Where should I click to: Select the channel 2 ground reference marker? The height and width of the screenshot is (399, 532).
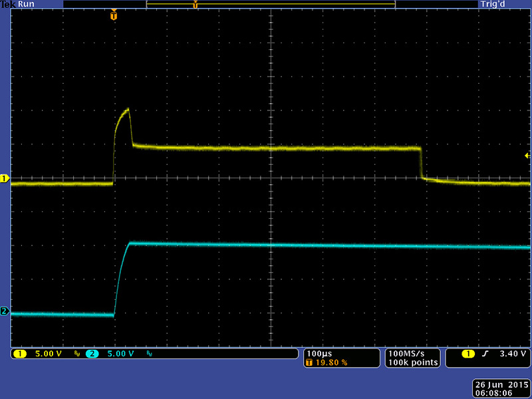4,311
